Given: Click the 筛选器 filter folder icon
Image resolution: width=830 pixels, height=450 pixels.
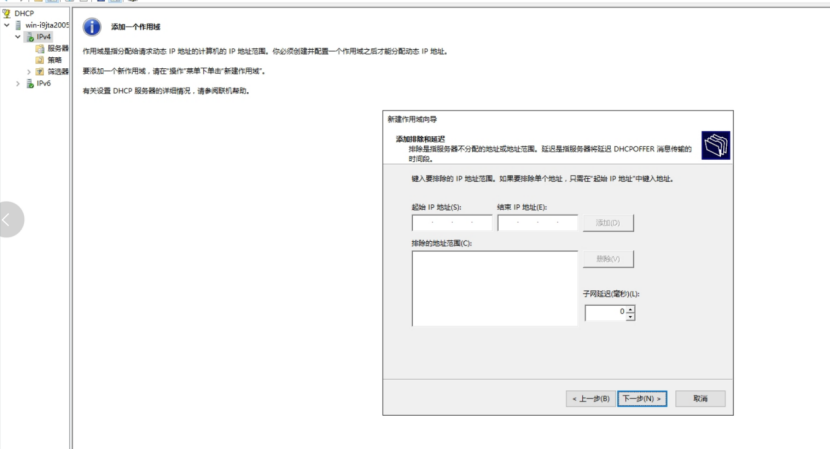Looking at the screenshot, I should [x=40, y=71].
